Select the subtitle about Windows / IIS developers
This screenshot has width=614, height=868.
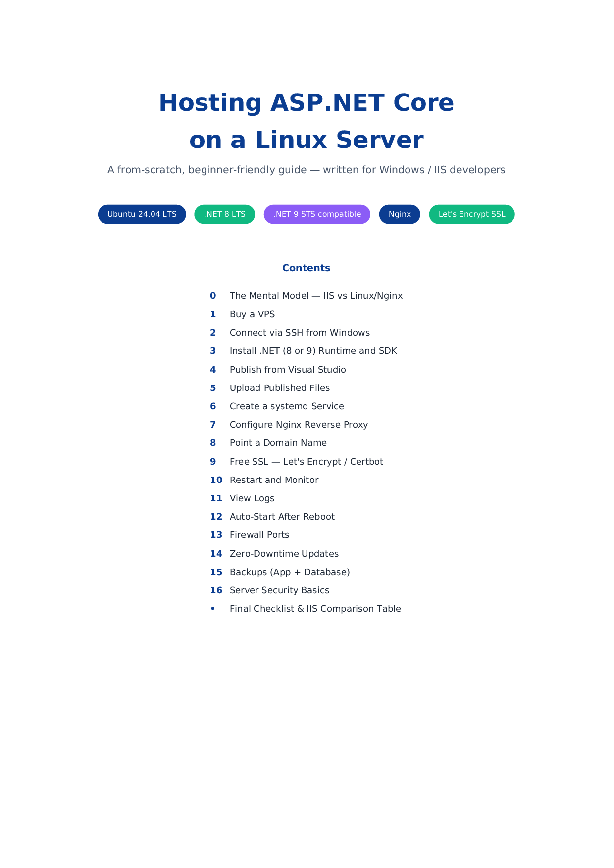pos(307,170)
